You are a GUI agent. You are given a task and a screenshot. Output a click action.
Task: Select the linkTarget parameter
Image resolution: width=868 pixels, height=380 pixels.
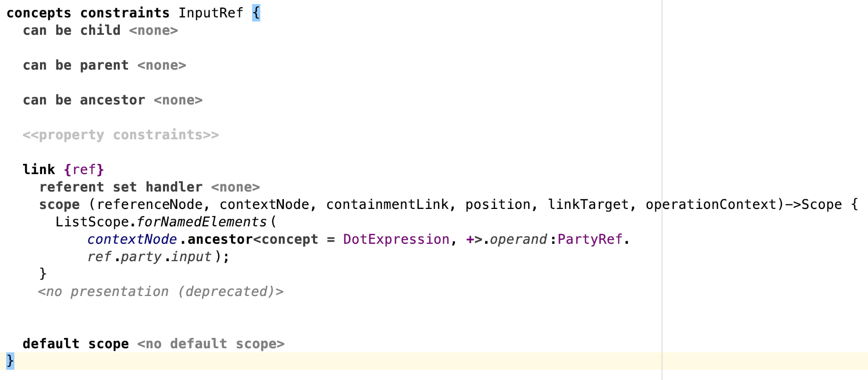(x=588, y=205)
